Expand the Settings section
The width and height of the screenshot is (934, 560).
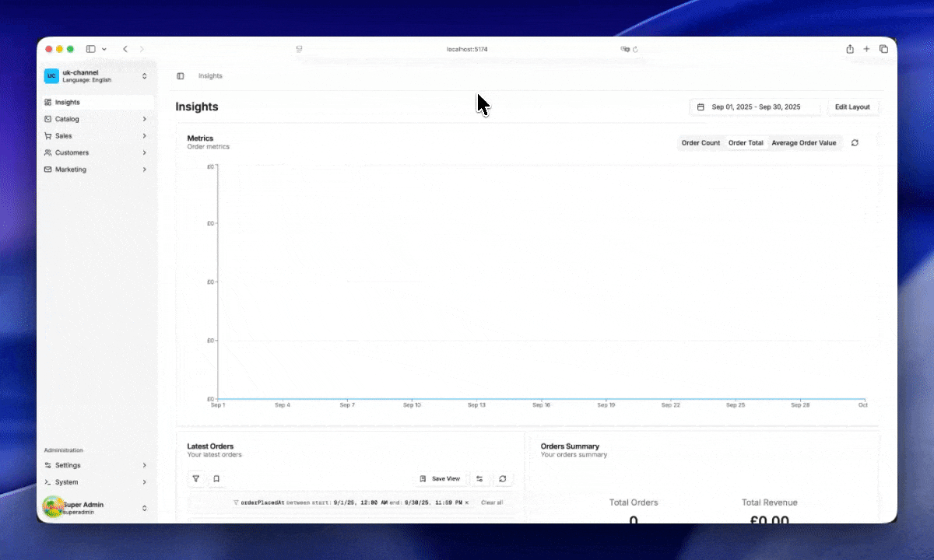[x=96, y=465]
